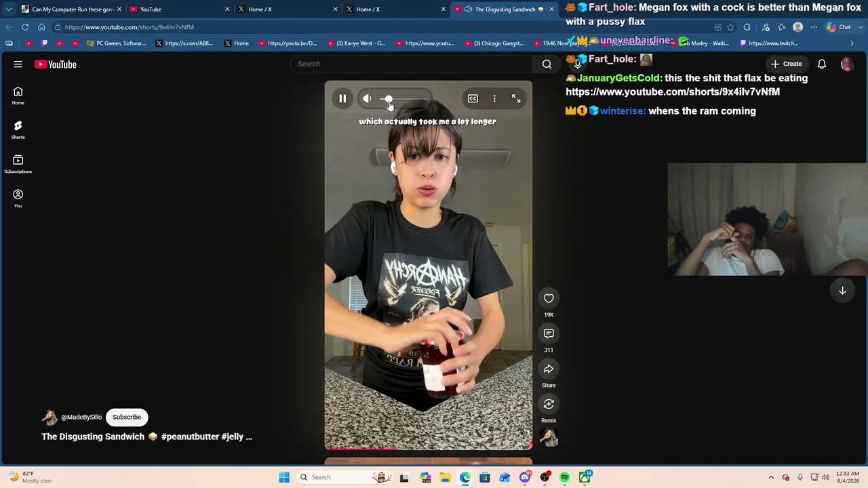Viewport: 868px width, 488px height.
Task: Expand the browser tab list dropdown
Action: (x=9, y=9)
